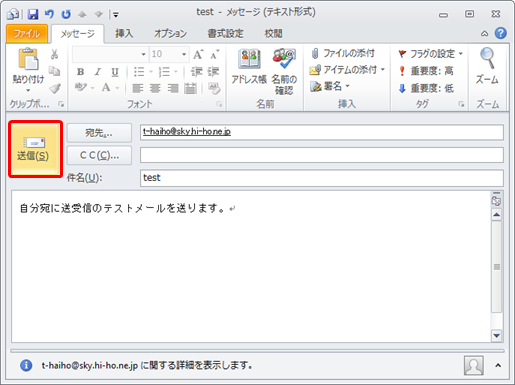Screen dimensions: 515x385
Task: Click the Cut scissors icon
Action: click(54, 54)
